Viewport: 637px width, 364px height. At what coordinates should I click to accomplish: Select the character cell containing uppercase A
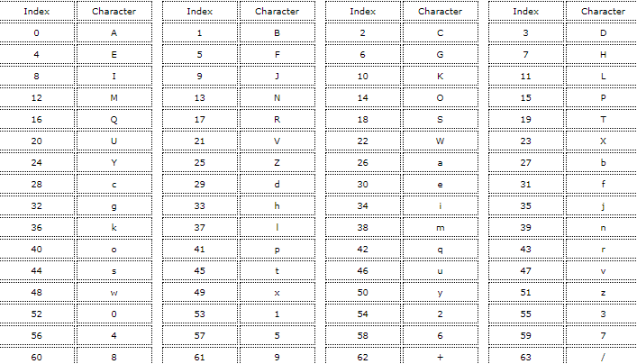click(114, 32)
